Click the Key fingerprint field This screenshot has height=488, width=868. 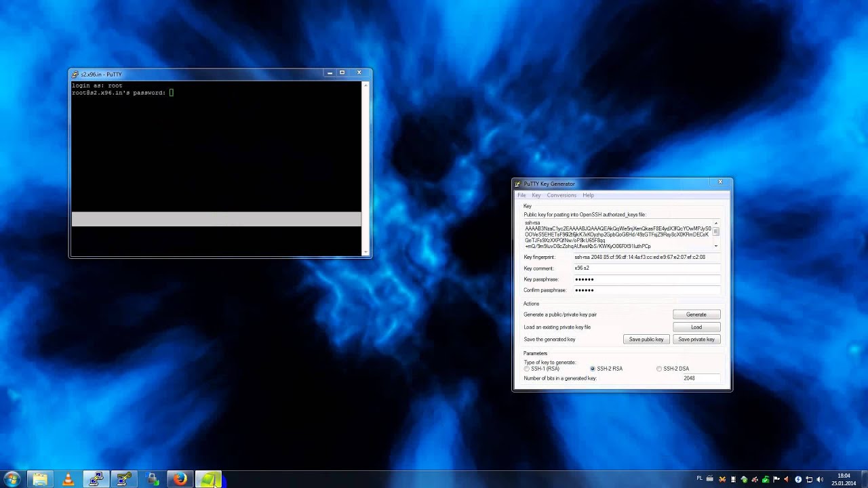tap(647, 258)
